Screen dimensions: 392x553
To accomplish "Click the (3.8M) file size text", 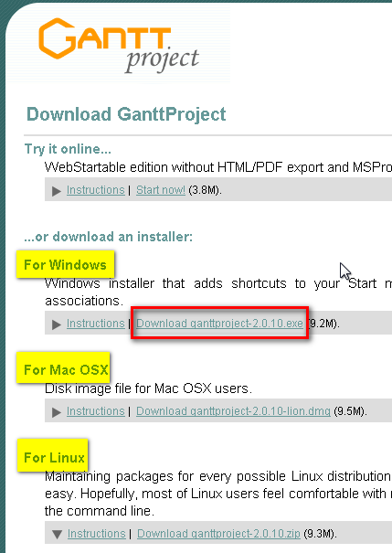I will (x=206, y=190).
